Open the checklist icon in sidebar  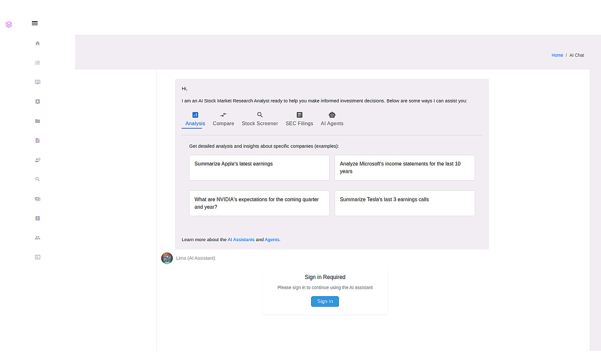click(x=37, y=62)
